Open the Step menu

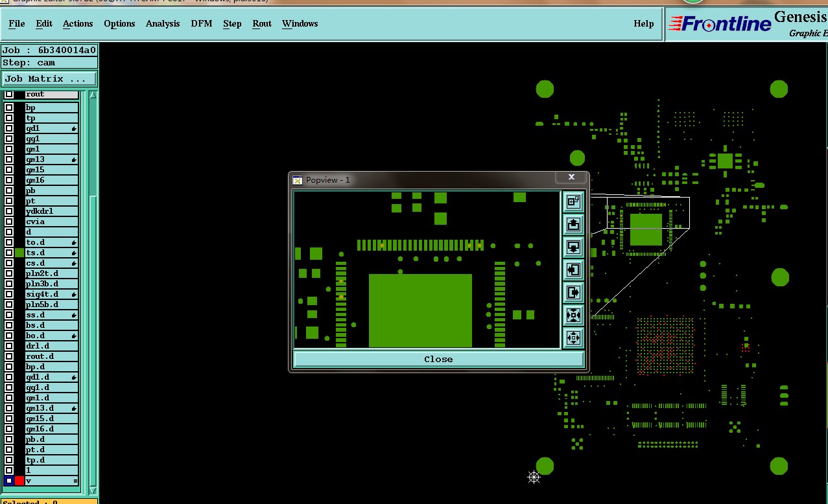tap(232, 23)
